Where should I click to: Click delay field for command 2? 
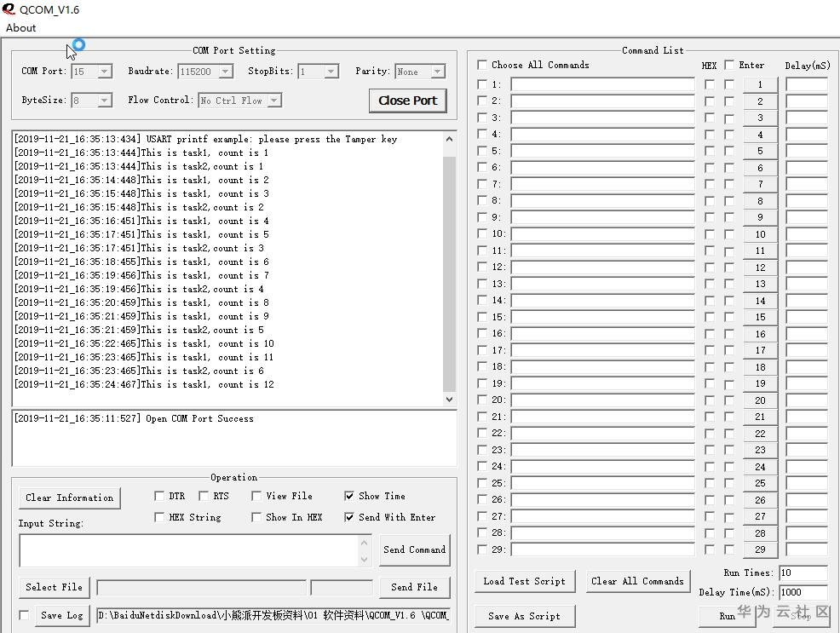(807, 101)
